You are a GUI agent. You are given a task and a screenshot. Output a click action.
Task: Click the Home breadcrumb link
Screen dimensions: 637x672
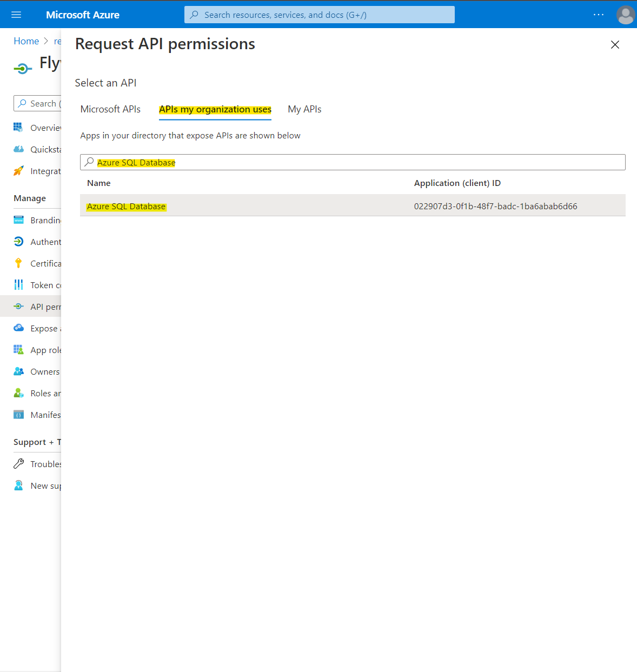click(x=26, y=41)
